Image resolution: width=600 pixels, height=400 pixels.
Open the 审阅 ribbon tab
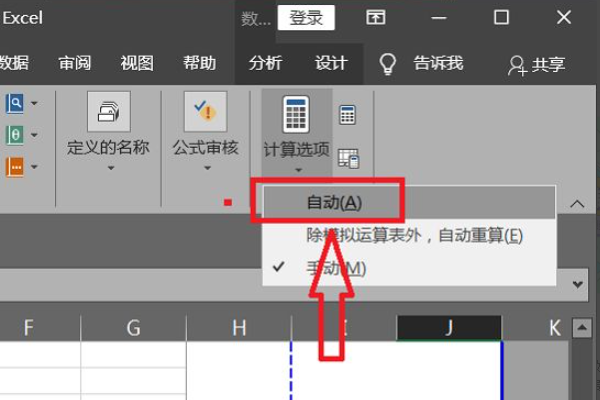(x=75, y=63)
